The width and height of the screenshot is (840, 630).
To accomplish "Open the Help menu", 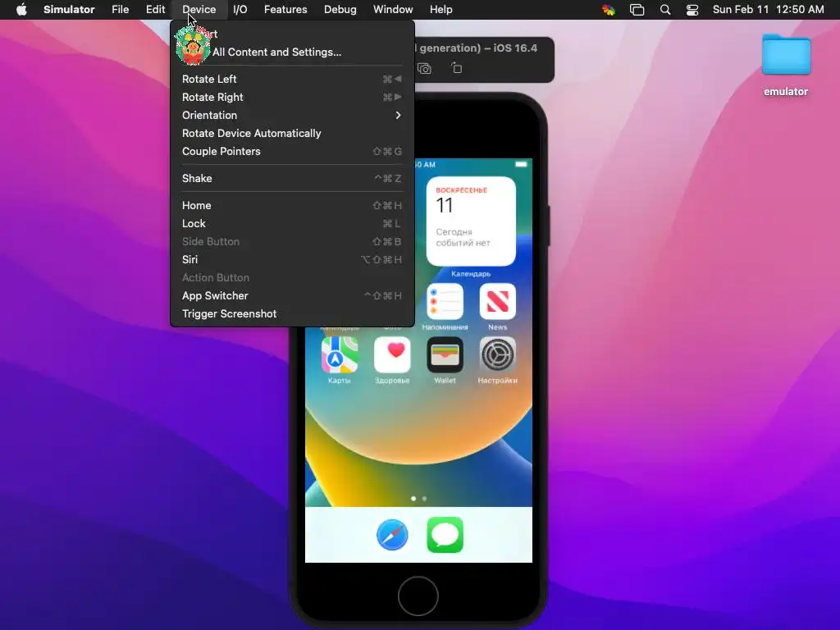I will [441, 10].
